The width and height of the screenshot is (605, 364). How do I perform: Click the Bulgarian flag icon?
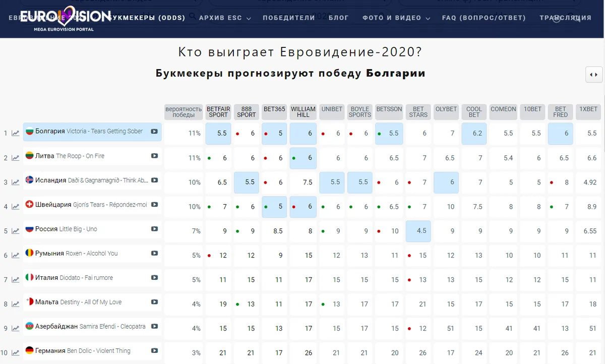point(29,131)
